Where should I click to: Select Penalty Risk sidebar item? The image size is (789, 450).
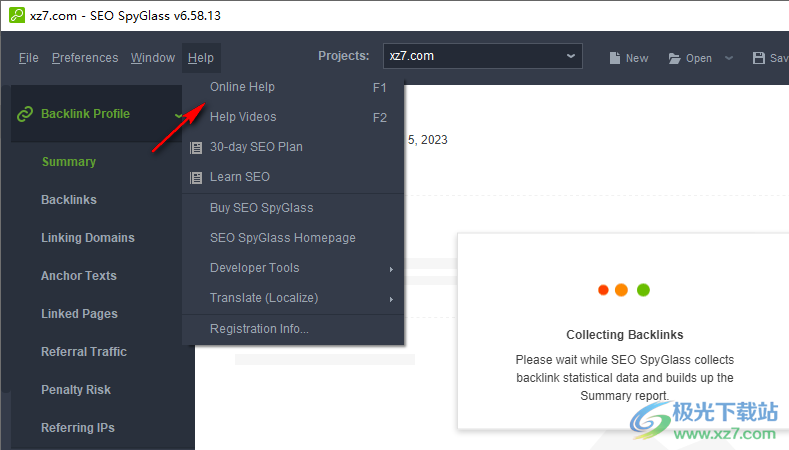click(76, 390)
